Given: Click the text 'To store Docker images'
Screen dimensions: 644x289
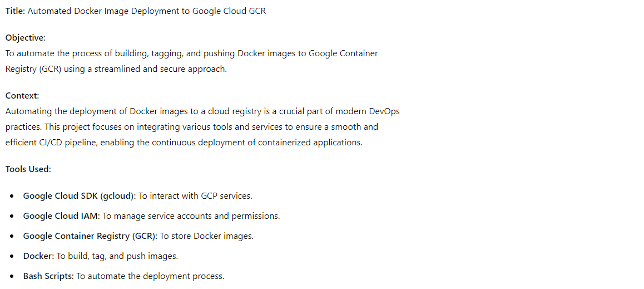Looking at the screenshot, I should point(206,236).
